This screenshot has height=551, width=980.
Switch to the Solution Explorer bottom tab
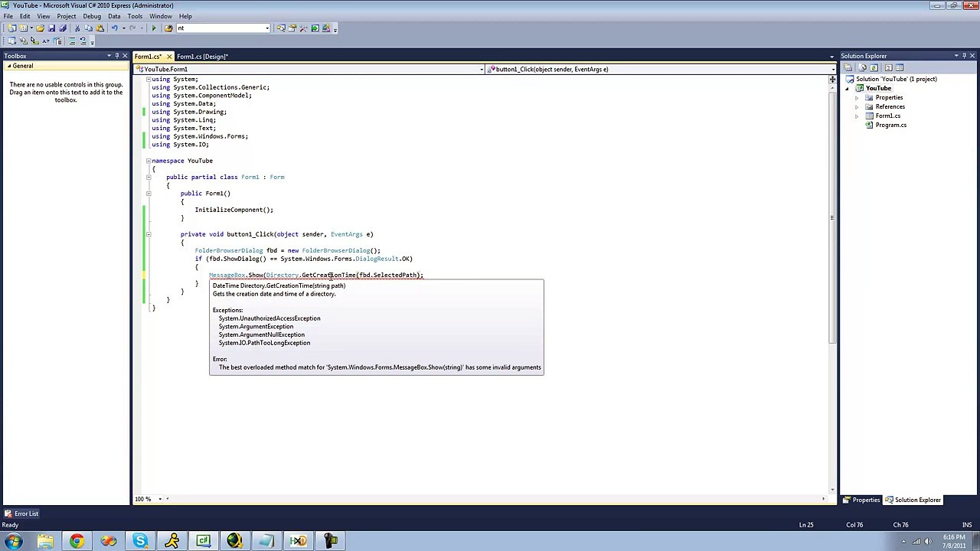pyautogui.click(x=913, y=500)
